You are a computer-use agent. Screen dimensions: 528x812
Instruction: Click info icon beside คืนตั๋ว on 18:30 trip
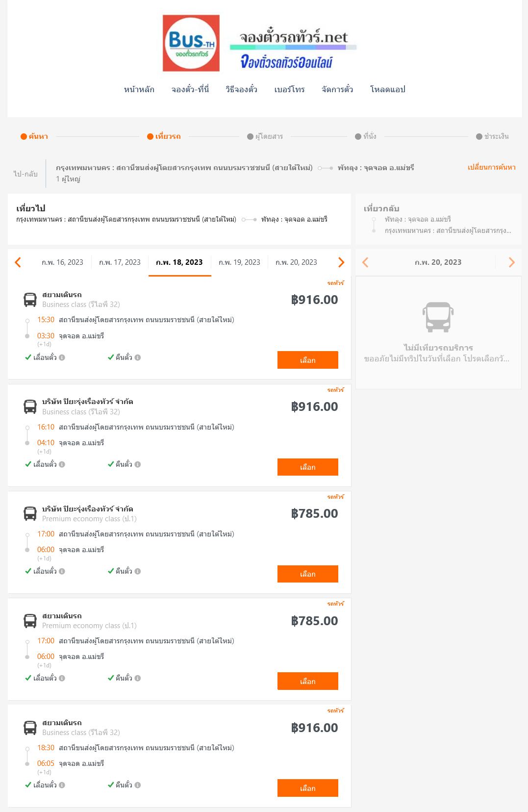tap(138, 785)
